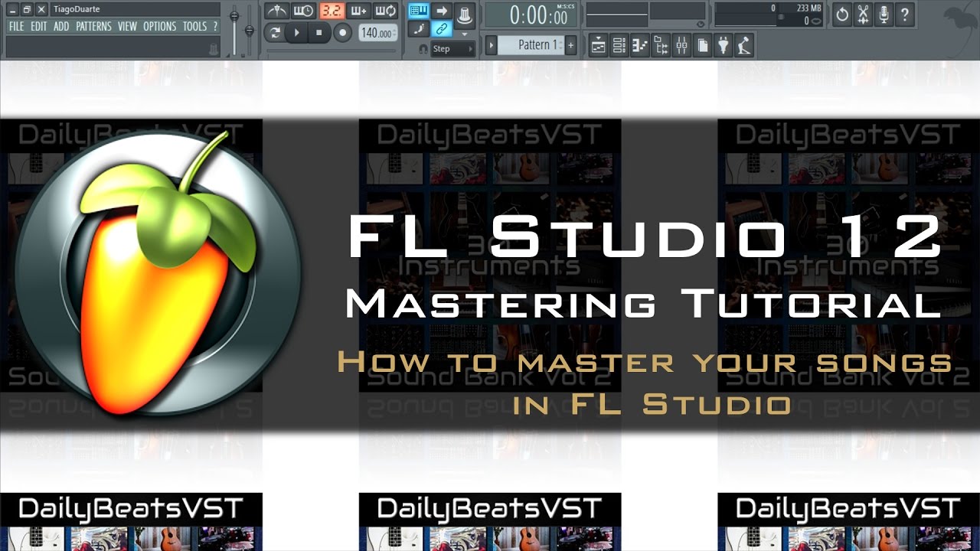Click the 140.000 tempo field
The width and height of the screenshot is (980, 551).
pyautogui.click(x=377, y=33)
